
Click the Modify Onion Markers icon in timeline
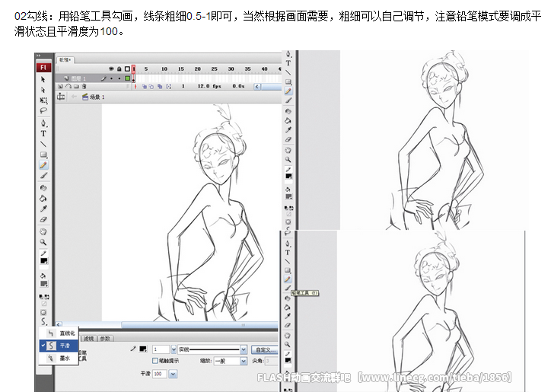point(169,86)
